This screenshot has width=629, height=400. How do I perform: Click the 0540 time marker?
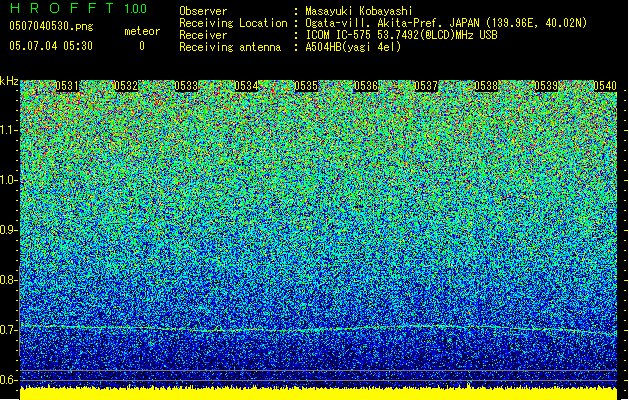[605, 86]
